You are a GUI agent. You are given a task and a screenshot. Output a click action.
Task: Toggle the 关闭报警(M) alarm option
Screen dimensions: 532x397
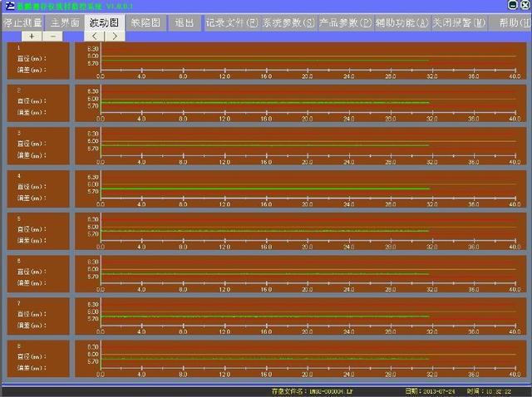[x=458, y=23]
